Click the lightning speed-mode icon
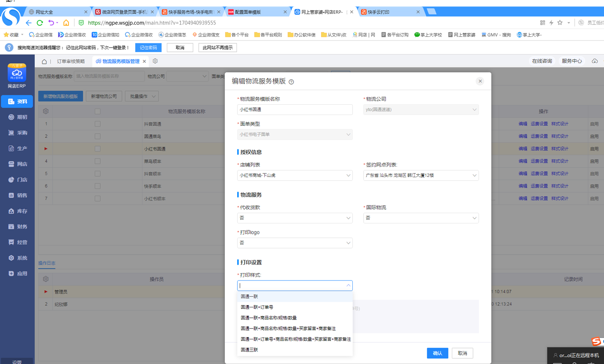This screenshot has width=604, height=364. click(x=551, y=22)
